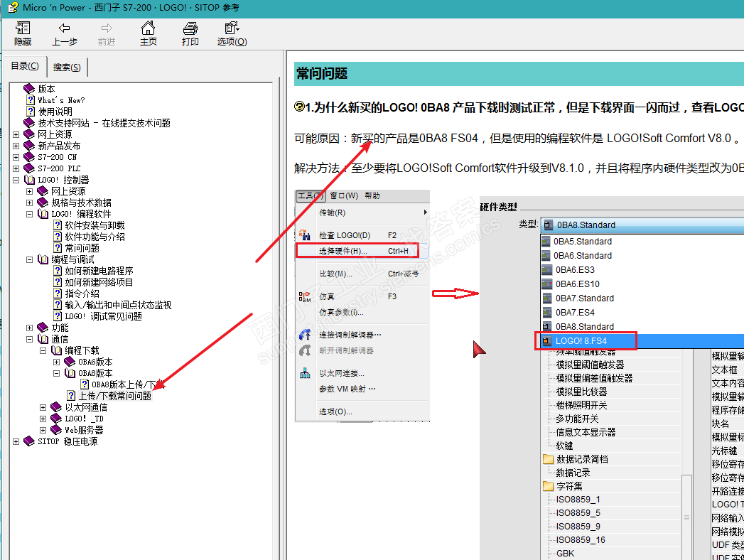
Task: Switch to the 搜索(S) tab
Action: (67, 68)
